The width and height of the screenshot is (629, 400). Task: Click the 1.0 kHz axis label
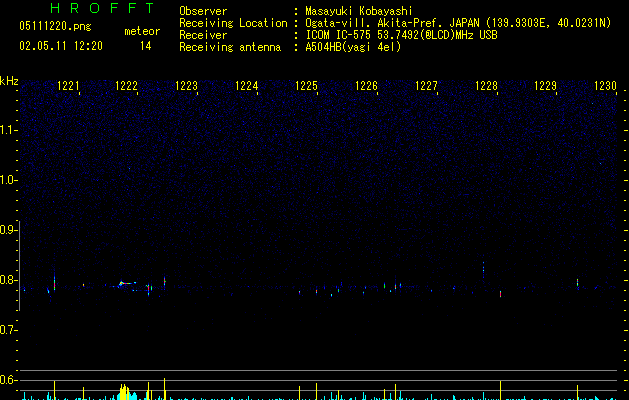point(9,180)
